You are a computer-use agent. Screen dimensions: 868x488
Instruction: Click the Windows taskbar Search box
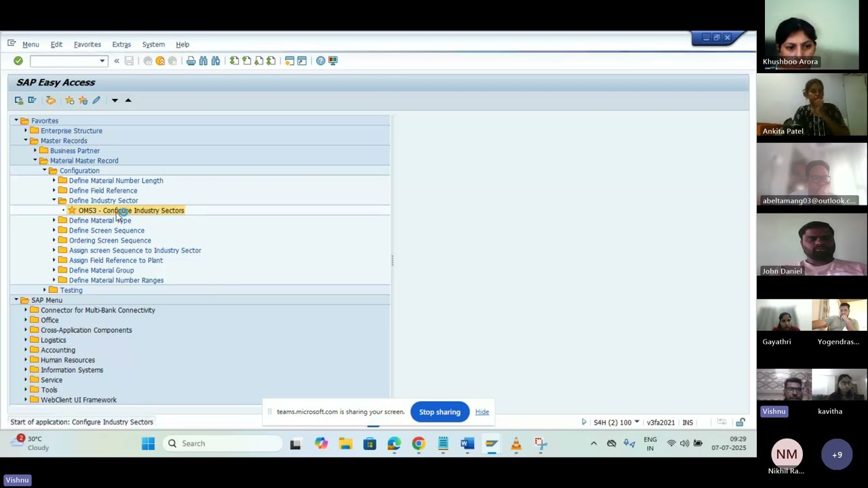point(224,444)
